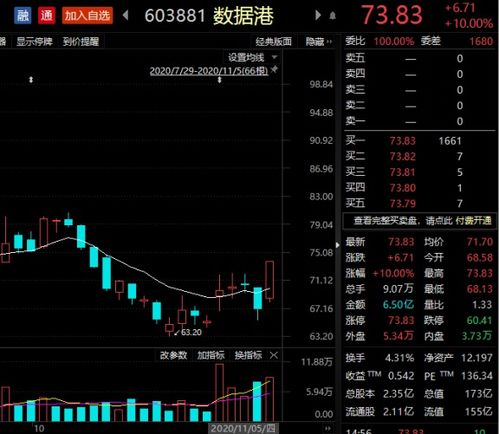Click 改参数 indicator button

click(x=173, y=355)
